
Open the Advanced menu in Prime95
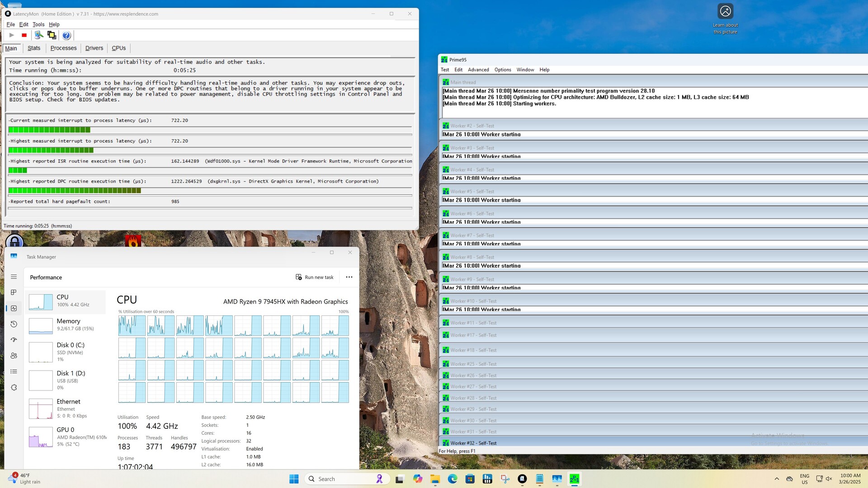pos(478,70)
